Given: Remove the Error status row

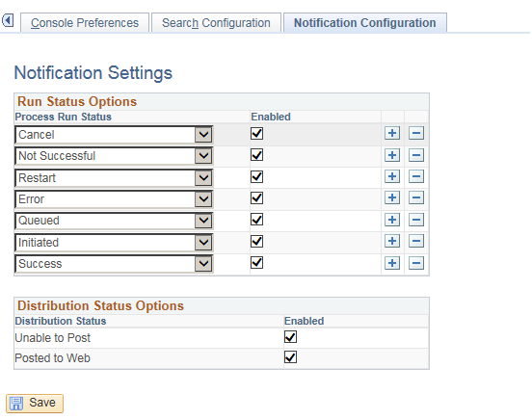Looking at the screenshot, I should click(416, 197).
